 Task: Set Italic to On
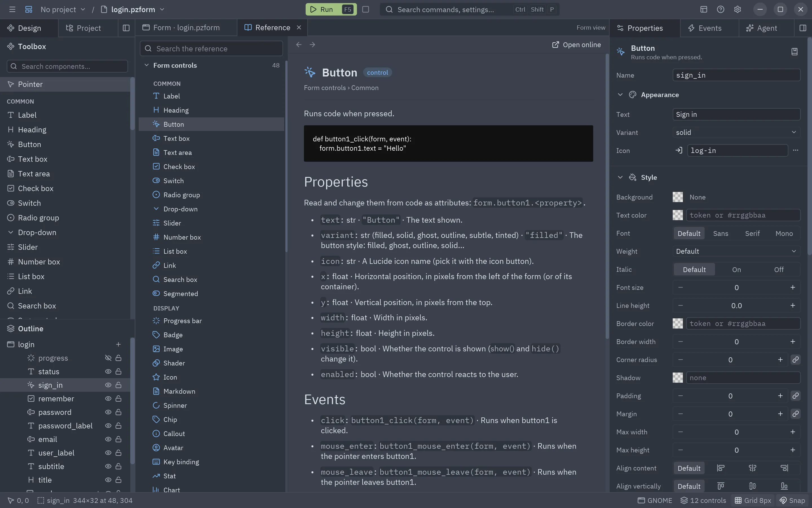736,270
